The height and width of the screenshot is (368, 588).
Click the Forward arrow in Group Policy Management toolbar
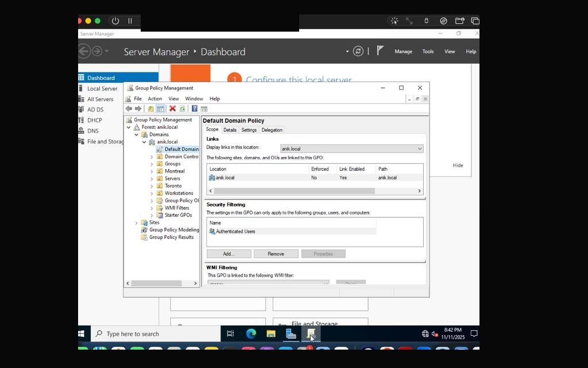[138, 109]
